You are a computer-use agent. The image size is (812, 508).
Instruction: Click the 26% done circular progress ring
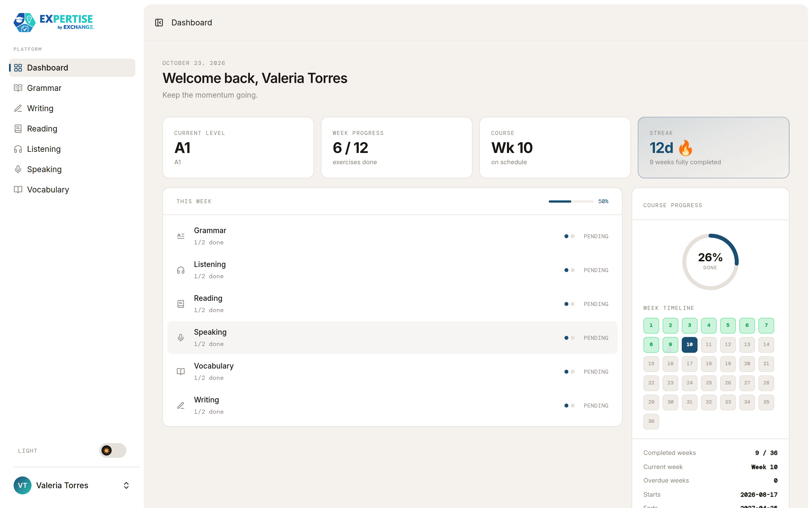tap(710, 262)
